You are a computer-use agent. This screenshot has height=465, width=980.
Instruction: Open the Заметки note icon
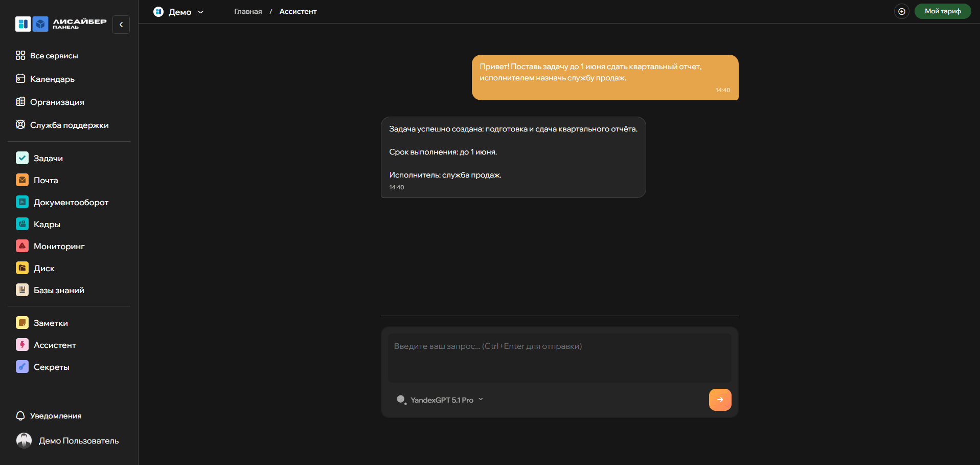tap(22, 323)
